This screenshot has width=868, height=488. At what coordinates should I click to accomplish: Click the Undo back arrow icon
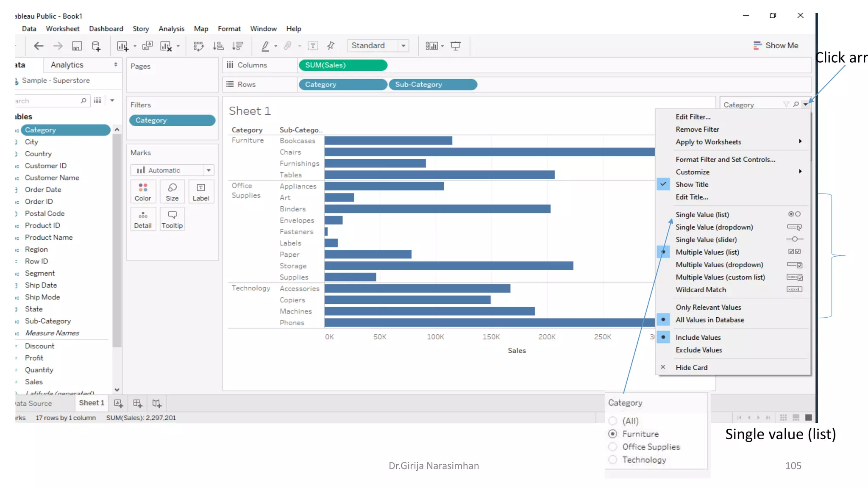tap(39, 46)
